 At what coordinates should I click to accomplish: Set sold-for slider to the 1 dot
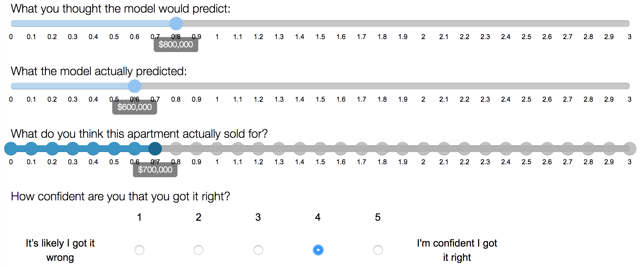(x=217, y=149)
